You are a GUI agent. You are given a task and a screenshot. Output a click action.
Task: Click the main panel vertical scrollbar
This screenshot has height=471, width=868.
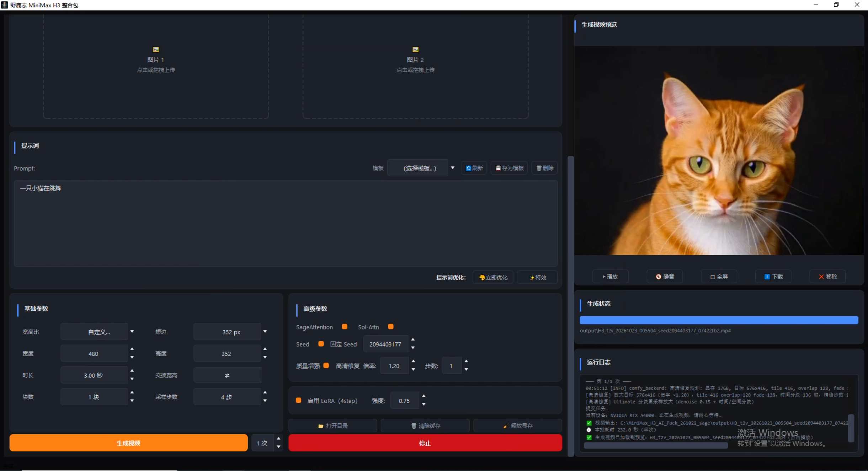tap(570, 306)
